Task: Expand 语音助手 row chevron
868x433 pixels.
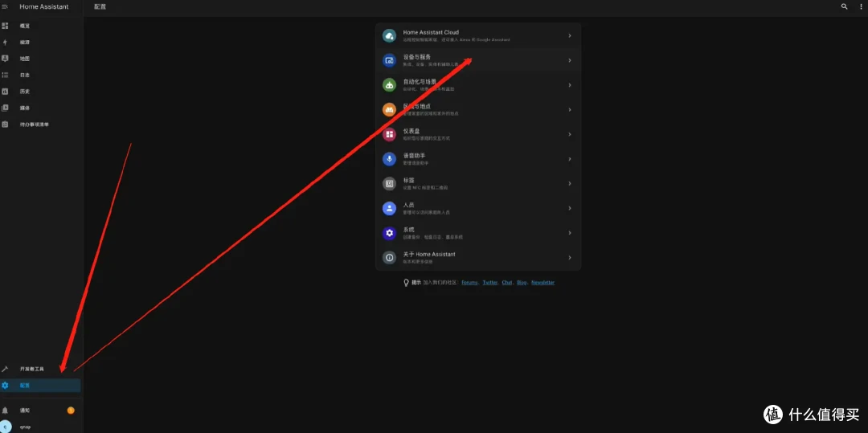Action: click(570, 159)
